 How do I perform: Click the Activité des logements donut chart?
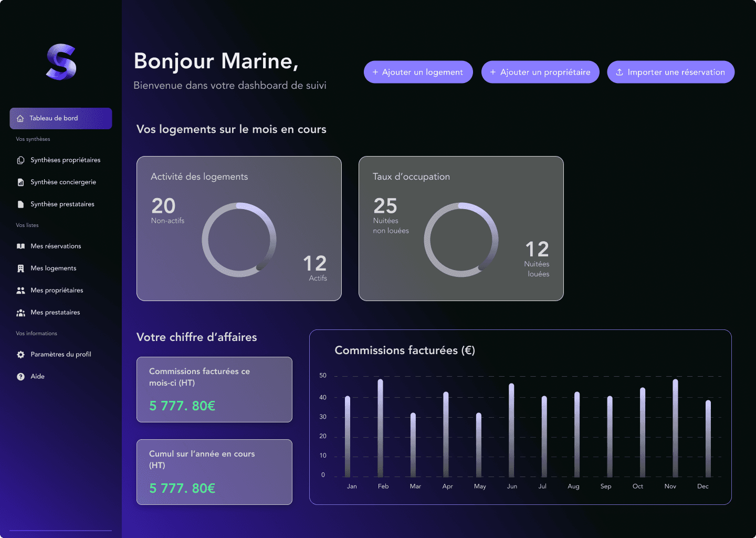tap(239, 240)
